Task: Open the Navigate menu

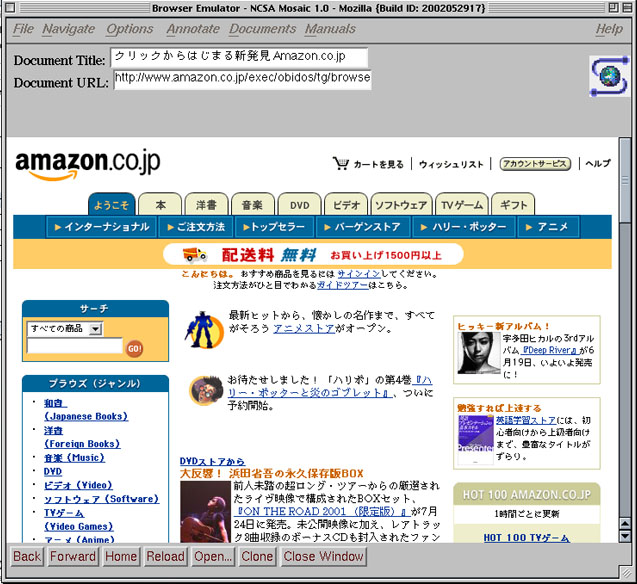Action: (69, 29)
